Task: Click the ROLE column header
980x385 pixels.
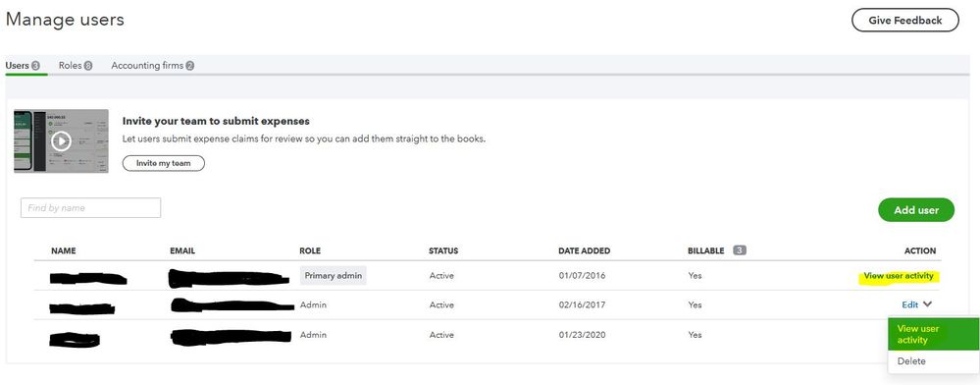Action: pos(310,251)
